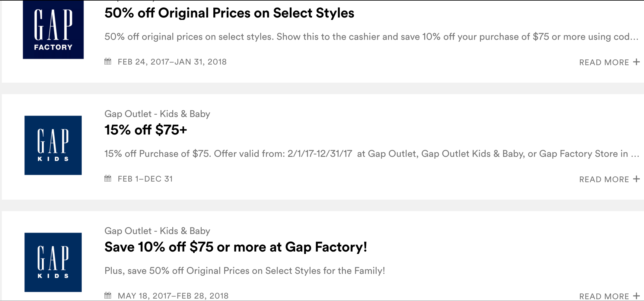Click plus icon on the 15% off $75+ offer
This screenshot has width=644, height=301.
(636, 179)
